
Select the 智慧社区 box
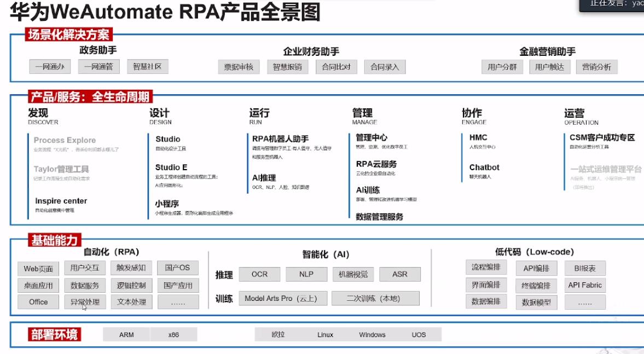point(147,67)
